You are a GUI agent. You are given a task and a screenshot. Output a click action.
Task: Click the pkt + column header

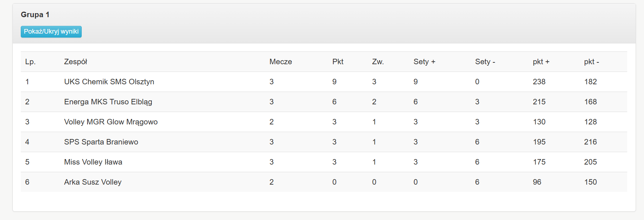[x=541, y=62]
